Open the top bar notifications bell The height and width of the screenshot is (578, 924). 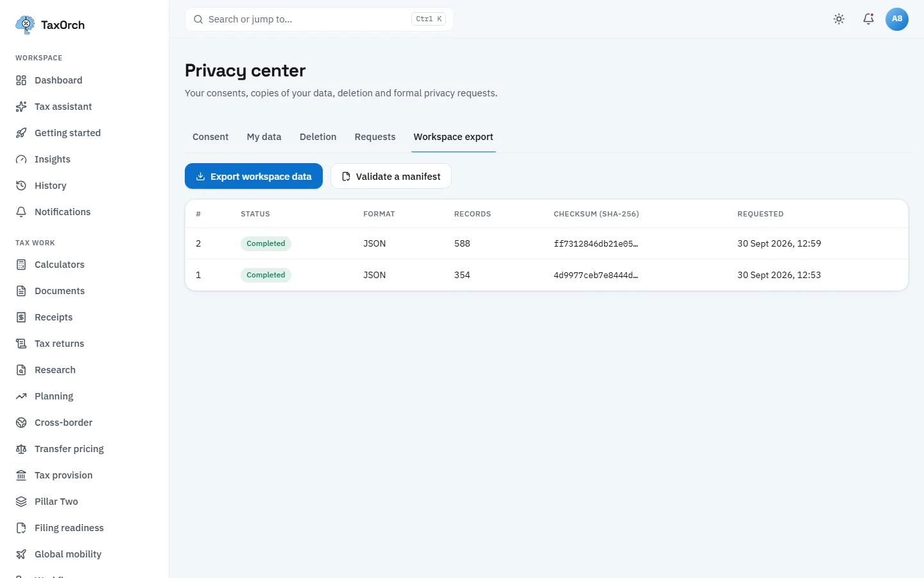tap(868, 19)
